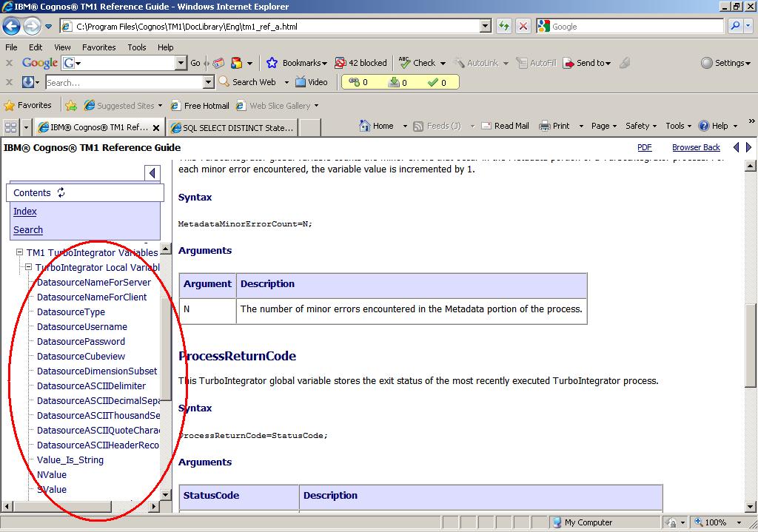Open the Search... box dropdown arrow
This screenshot has height=532, width=758.
click(208, 82)
